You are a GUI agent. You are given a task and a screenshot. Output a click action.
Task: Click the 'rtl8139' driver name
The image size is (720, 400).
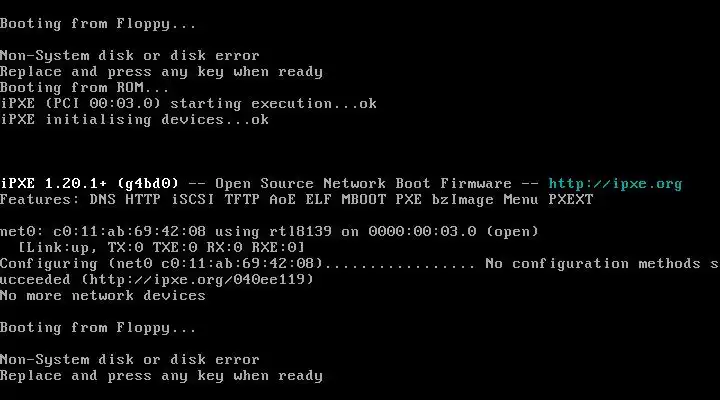(x=300, y=231)
